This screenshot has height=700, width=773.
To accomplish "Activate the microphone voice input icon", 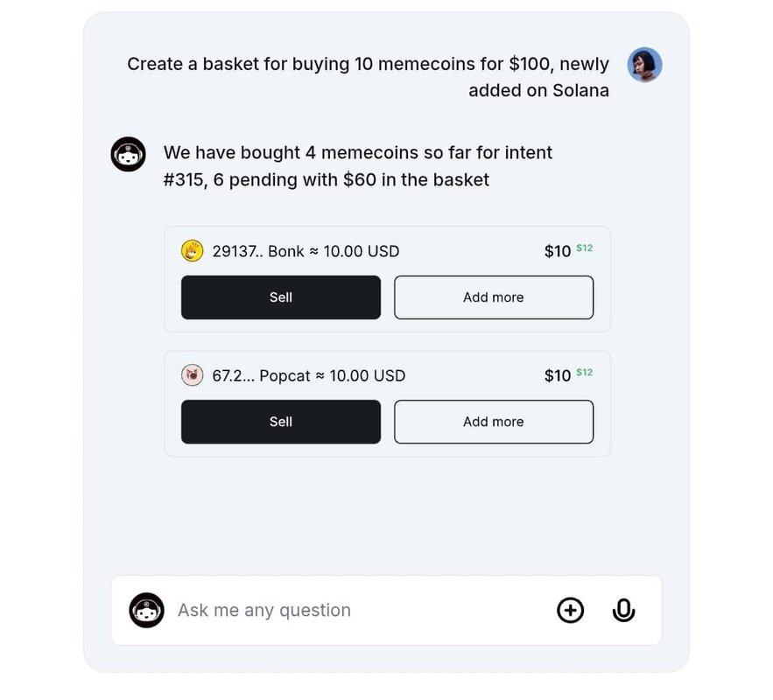I will click(x=623, y=610).
